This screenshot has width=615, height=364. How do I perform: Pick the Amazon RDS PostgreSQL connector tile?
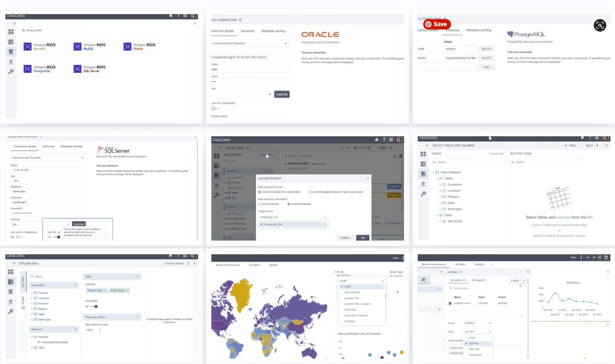pyautogui.click(x=40, y=69)
